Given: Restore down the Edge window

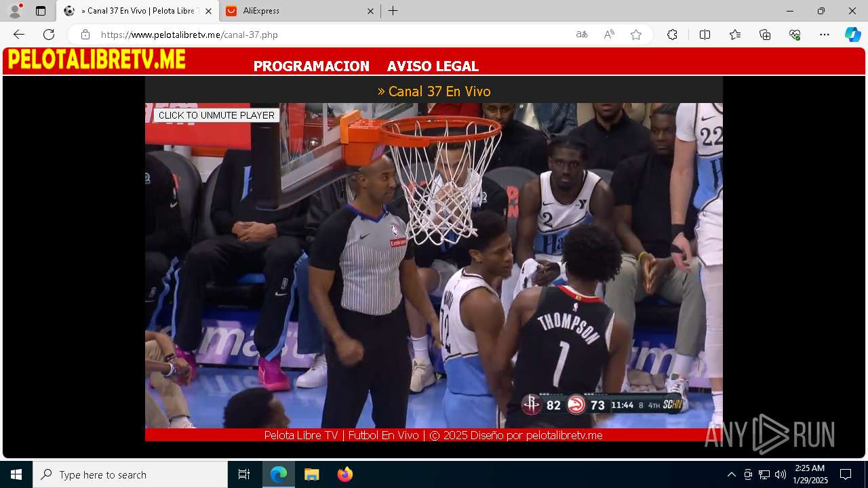Looking at the screenshot, I should pos(821,11).
